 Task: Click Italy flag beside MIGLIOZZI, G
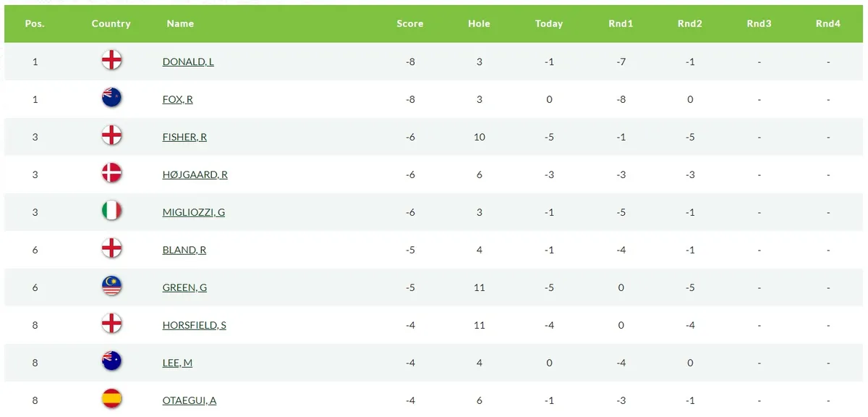tap(111, 211)
